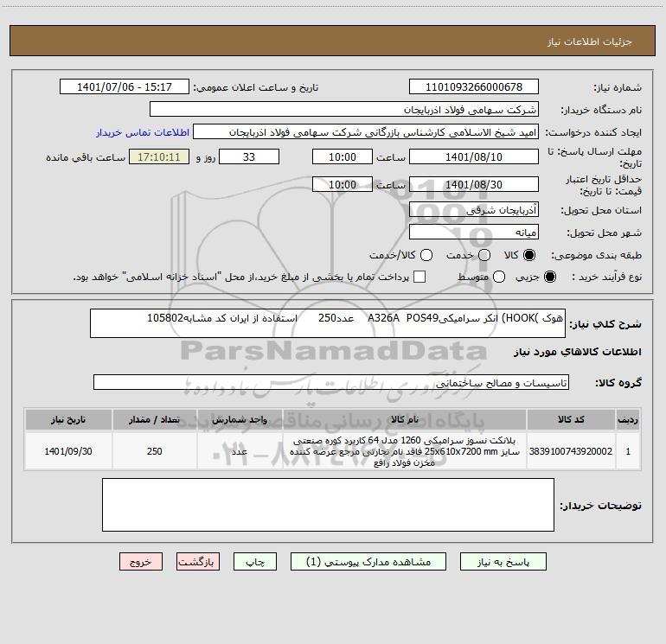The image size is (666, 644).
Task: Click the پاسخ به نیاز button
Action: [503, 562]
